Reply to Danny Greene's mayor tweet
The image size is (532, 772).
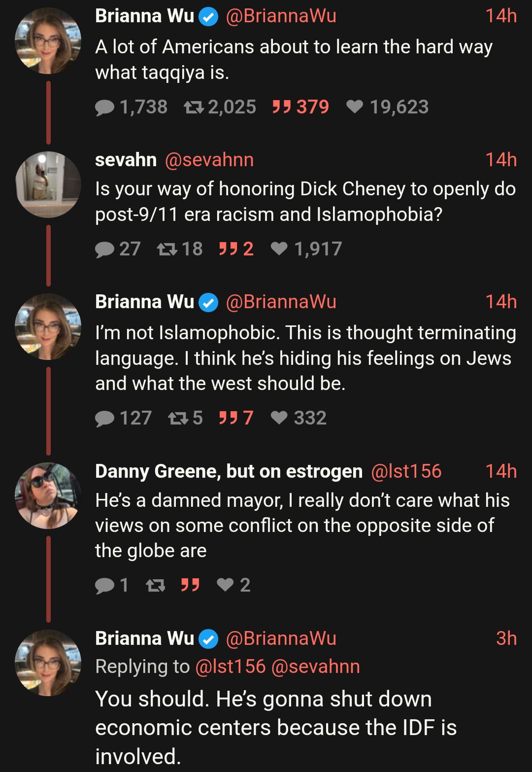104,585
